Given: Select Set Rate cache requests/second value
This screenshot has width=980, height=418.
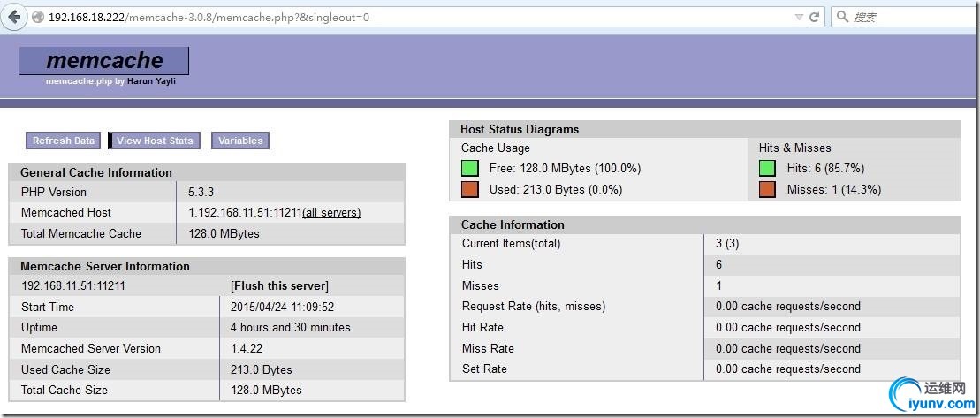Looking at the screenshot, I should click(x=788, y=369).
